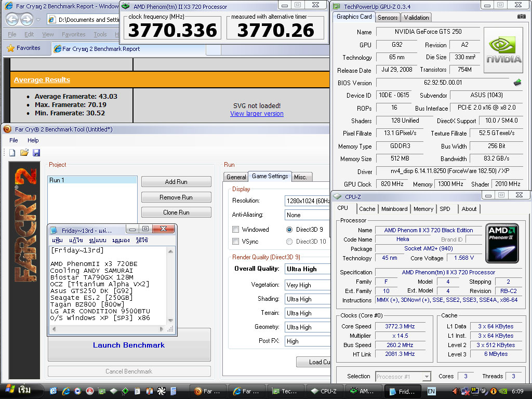Tick the VSync checkbox
532x399 pixels.
(236, 242)
